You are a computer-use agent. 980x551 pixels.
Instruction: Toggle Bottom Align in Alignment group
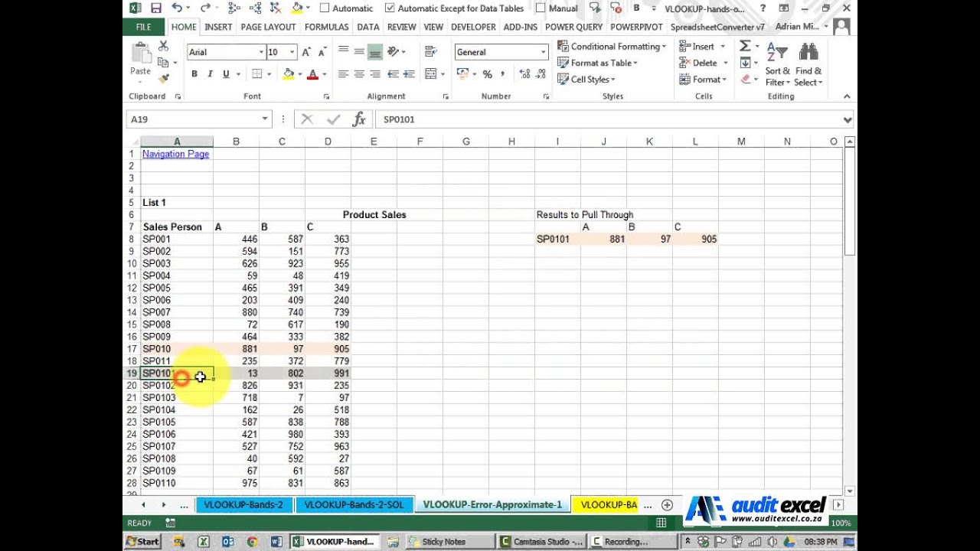pos(374,52)
